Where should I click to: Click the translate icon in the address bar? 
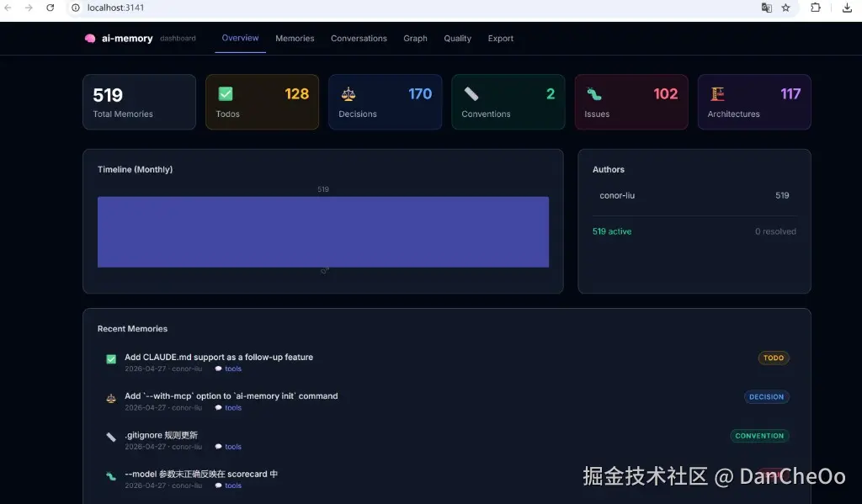767,8
